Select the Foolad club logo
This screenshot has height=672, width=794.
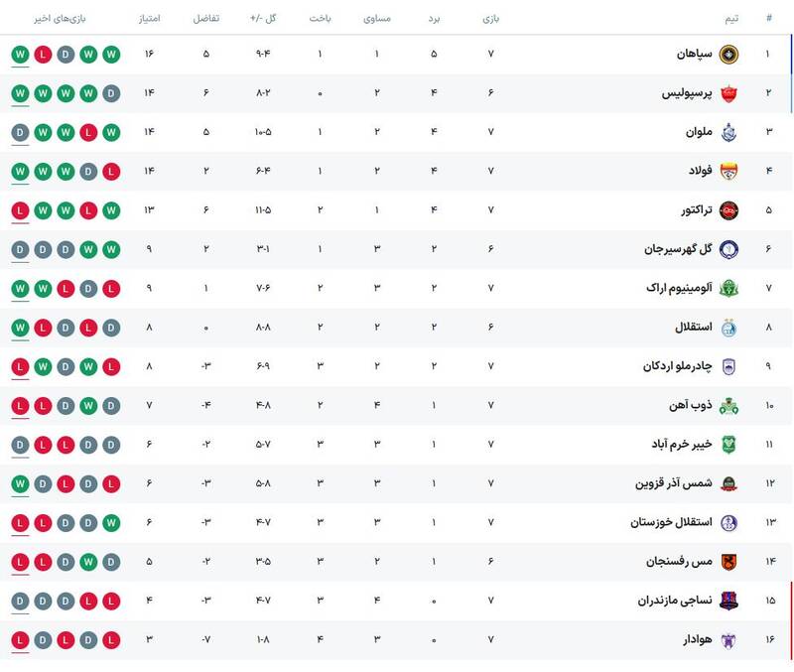(x=728, y=171)
